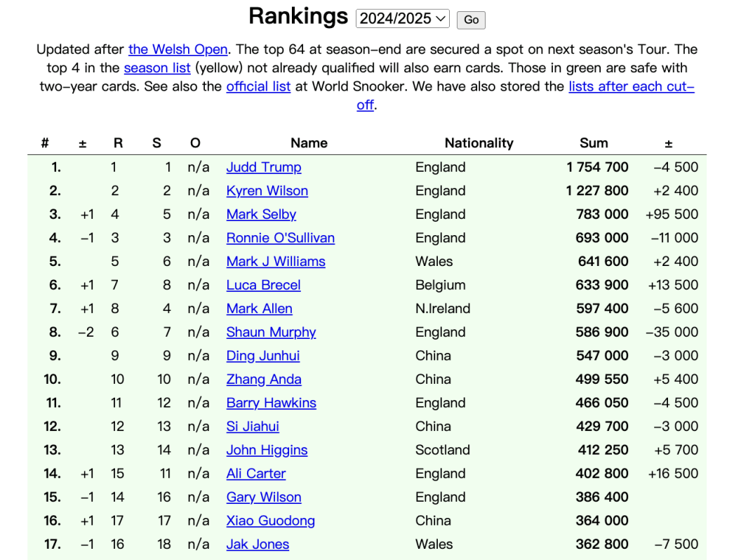Viewport: 741px width, 560px height.
Task: Click the Mark Allen link
Action: coord(259,309)
